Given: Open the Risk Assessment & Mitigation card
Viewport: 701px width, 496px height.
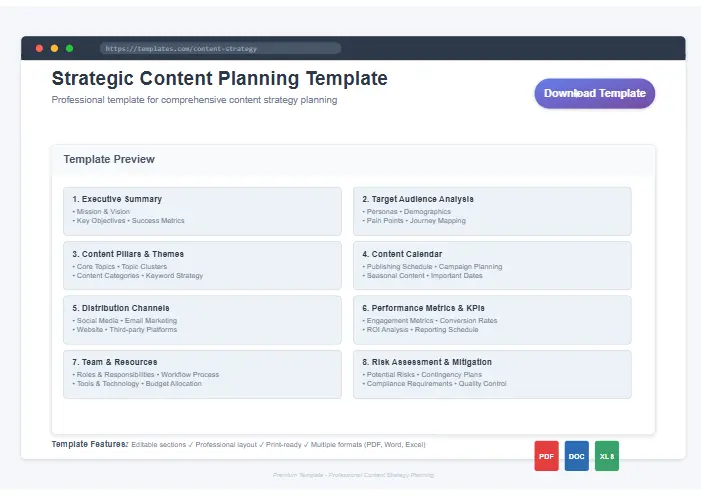Looking at the screenshot, I should pos(492,374).
